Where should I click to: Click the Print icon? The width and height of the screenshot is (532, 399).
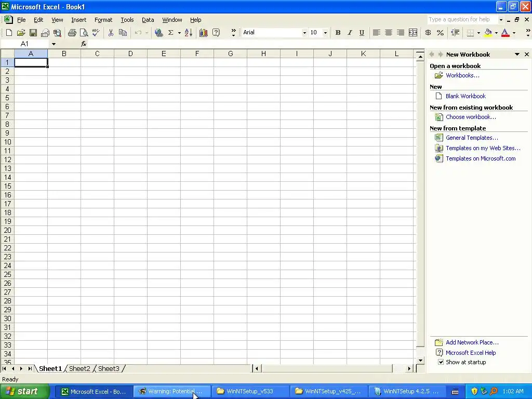point(72,33)
